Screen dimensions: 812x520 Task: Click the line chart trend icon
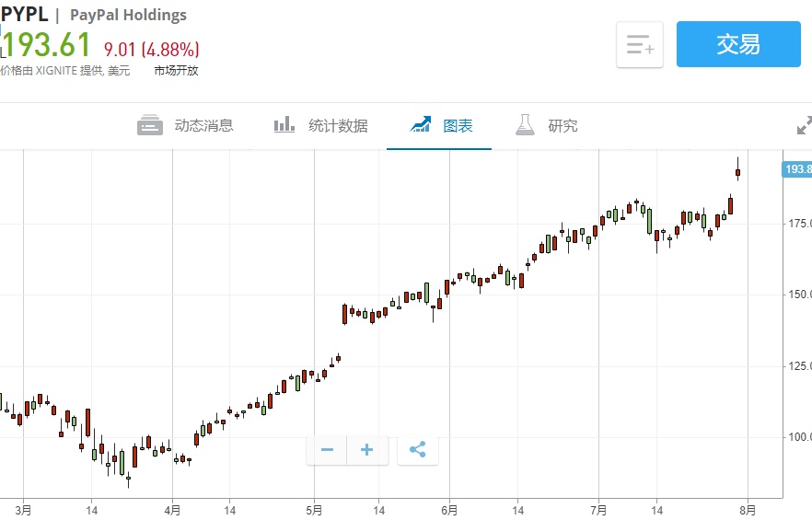(422, 124)
